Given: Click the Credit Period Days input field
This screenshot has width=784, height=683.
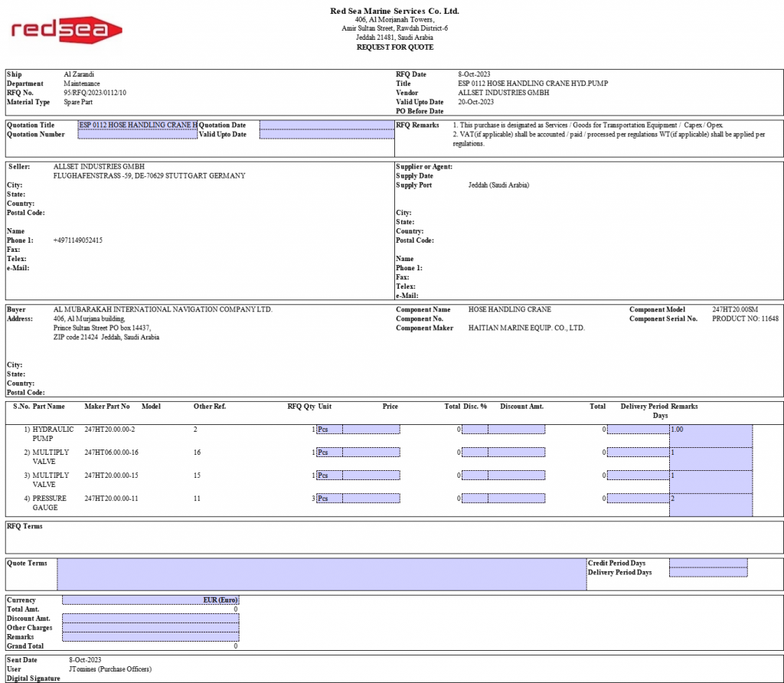Looking at the screenshot, I should [x=708, y=564].
